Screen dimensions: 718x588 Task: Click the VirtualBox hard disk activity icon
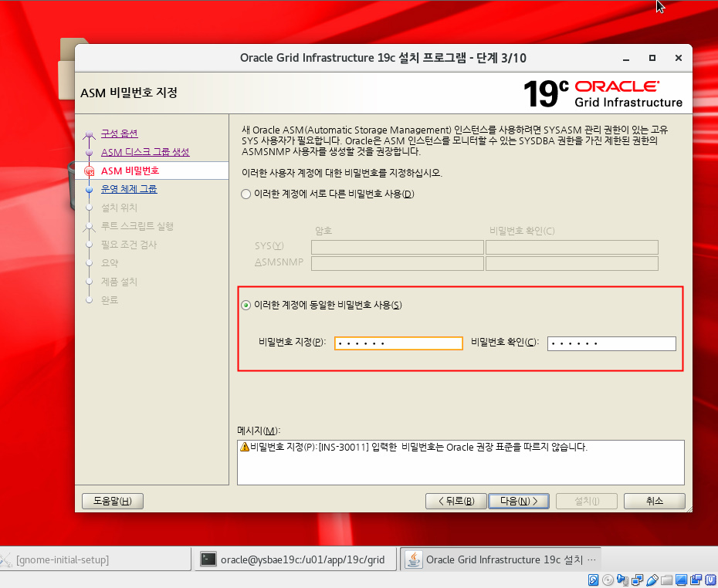pyautogui.click(x=594, y=580)
